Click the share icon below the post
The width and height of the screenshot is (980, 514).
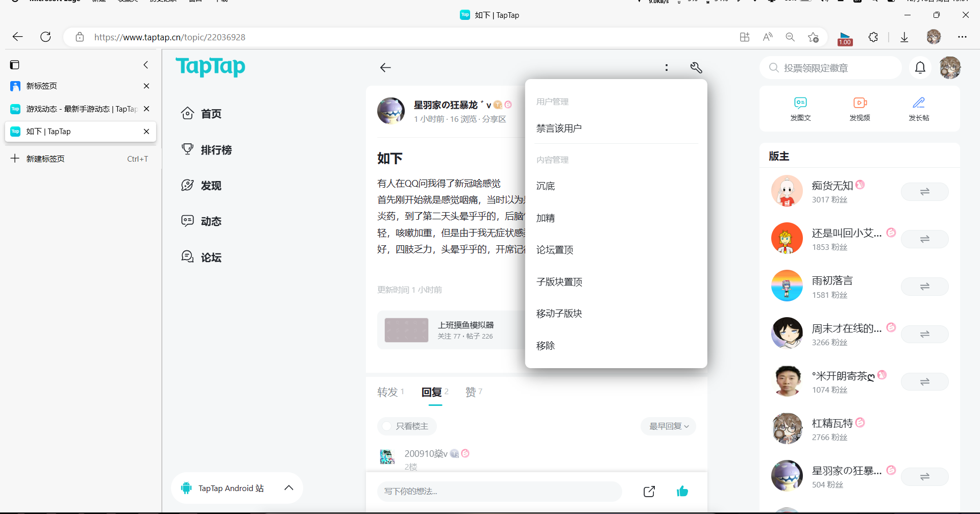click(649, 492)
